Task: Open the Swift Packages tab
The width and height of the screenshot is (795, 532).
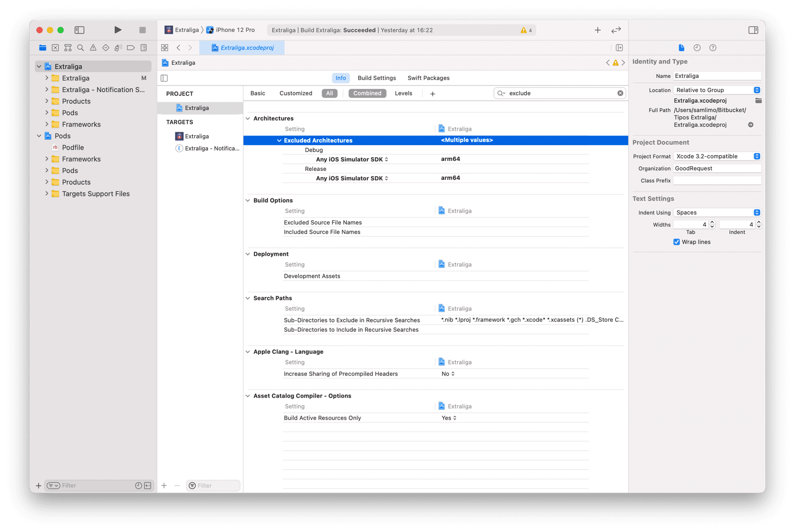Action: 428,78
